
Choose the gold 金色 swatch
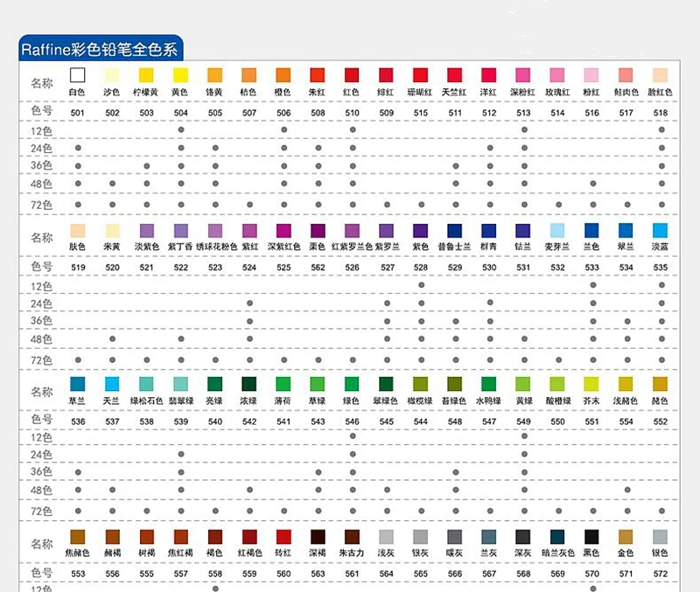tap(626, 537)
